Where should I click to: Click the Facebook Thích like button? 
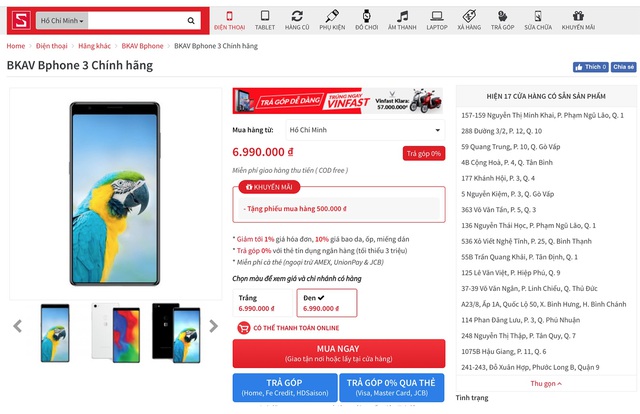pos(590,67)
